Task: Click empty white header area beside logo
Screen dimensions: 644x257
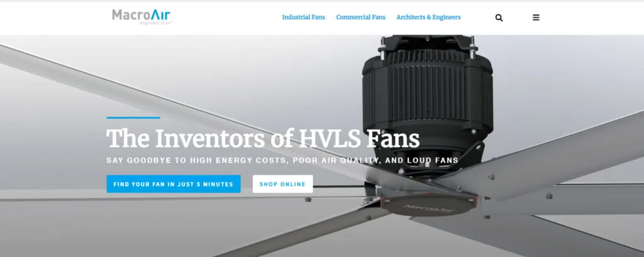Action: [226, 18]
